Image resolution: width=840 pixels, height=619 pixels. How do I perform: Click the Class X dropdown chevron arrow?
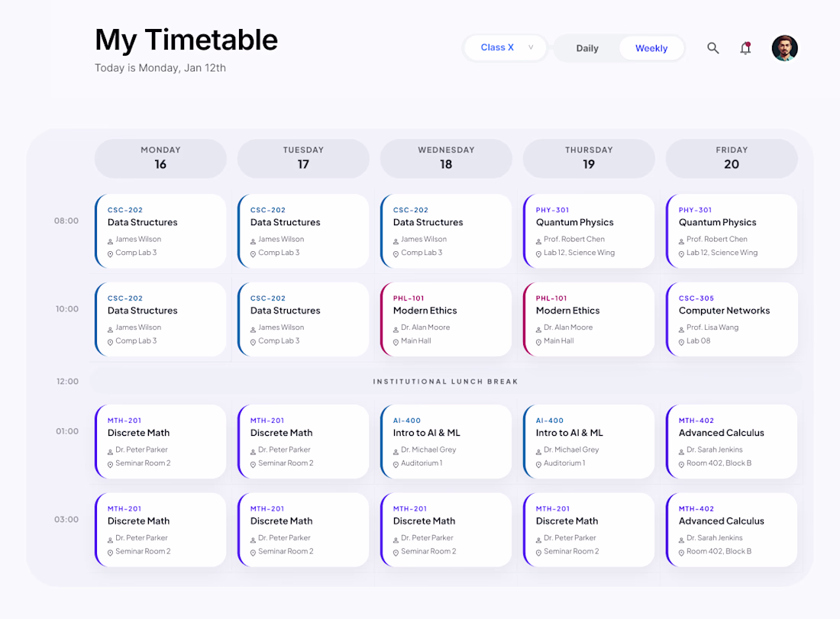(531, 47)
